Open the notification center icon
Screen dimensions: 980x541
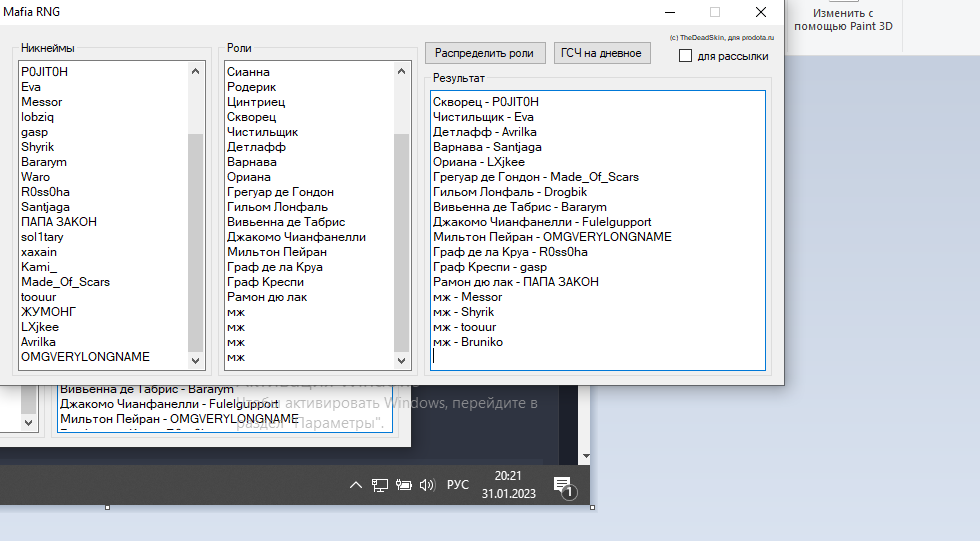pyautogui.click(x=562, y=486)
